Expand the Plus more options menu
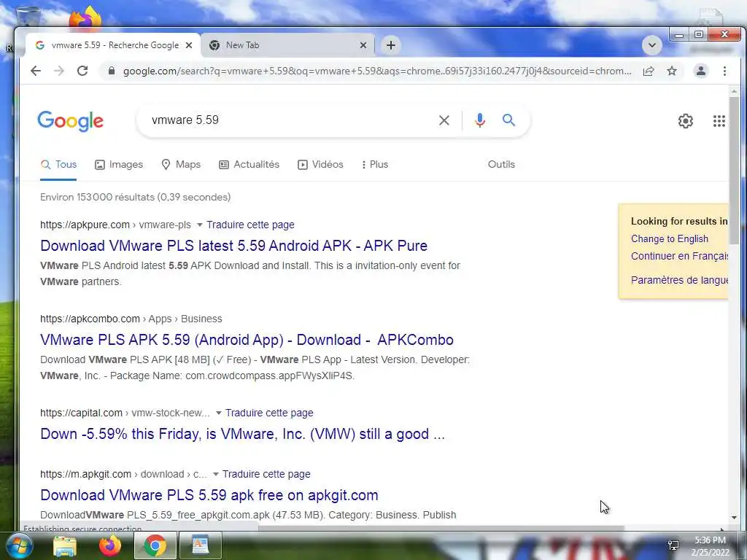 (x=375, y=165)
